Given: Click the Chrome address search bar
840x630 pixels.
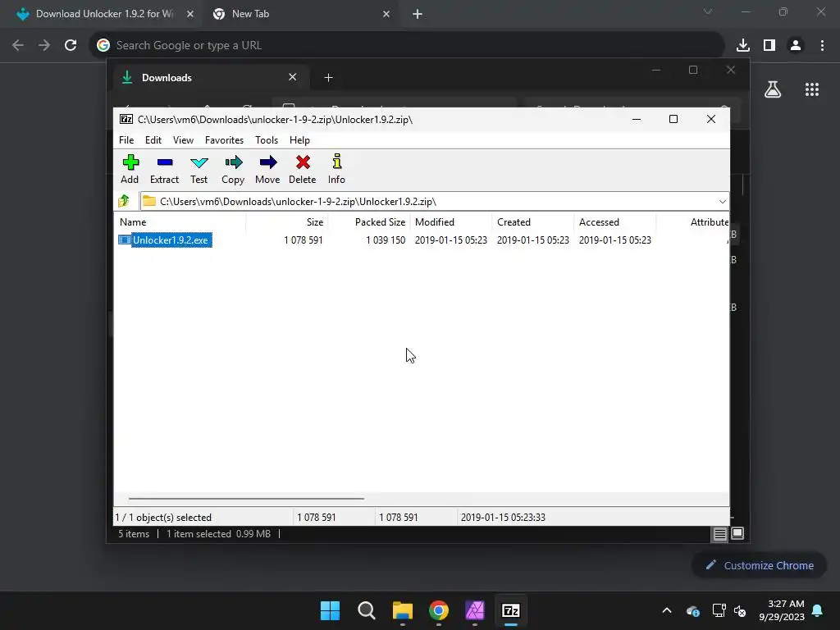Looking at the screenshot, I should [x=407, y=45].
